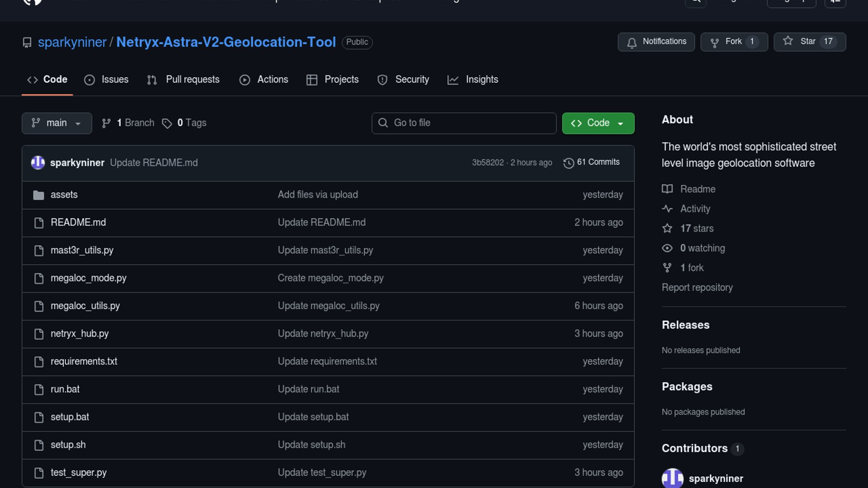The height and width of the screenshot is (488, 868).
Task: Click the Readme book icon in About
Action: point(667,189)
